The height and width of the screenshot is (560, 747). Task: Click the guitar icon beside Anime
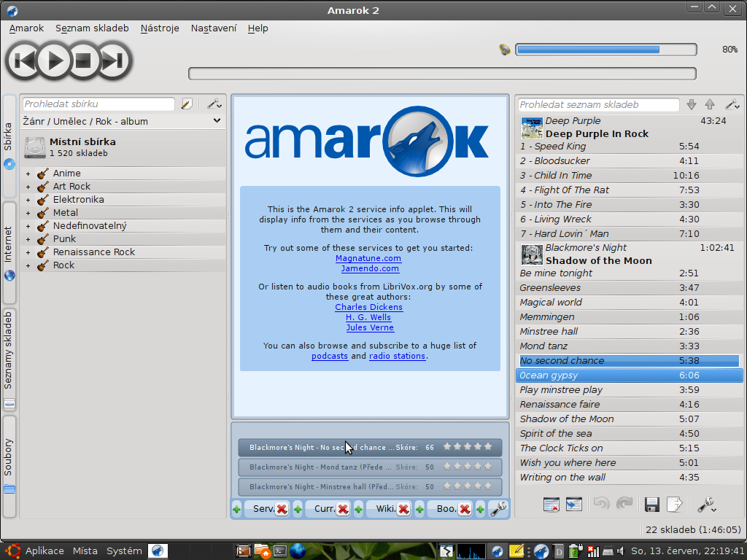click(x=43, y=174)
